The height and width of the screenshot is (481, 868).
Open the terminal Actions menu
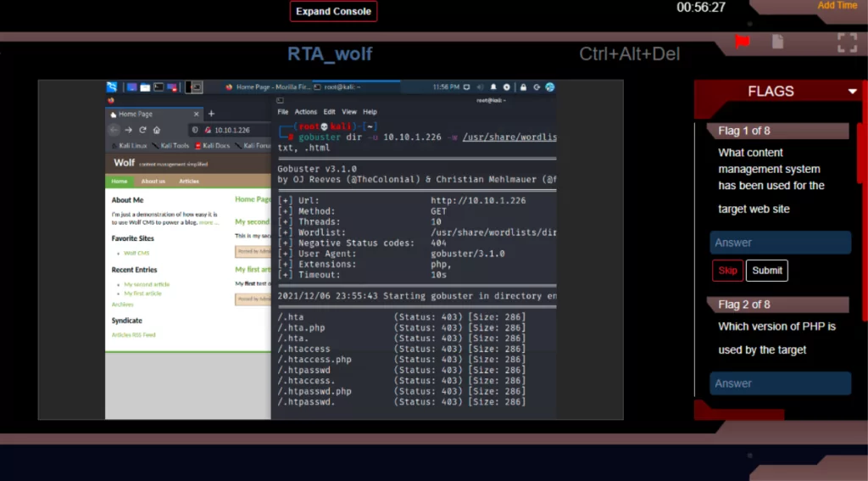[305, 112]
